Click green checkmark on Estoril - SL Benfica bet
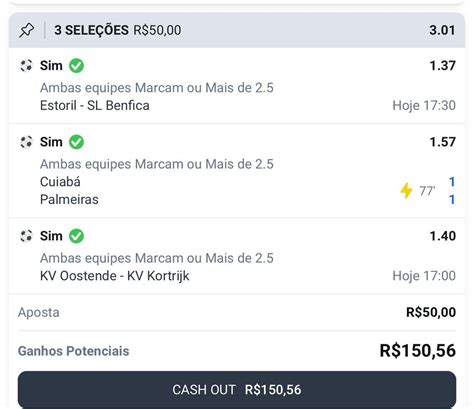The image size is (474, 409). point(76,66)
